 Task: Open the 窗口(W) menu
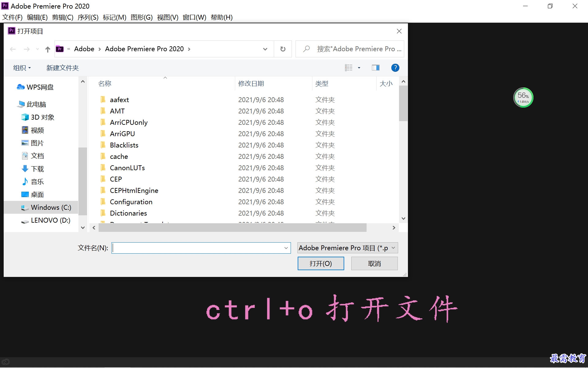[194, 17]
